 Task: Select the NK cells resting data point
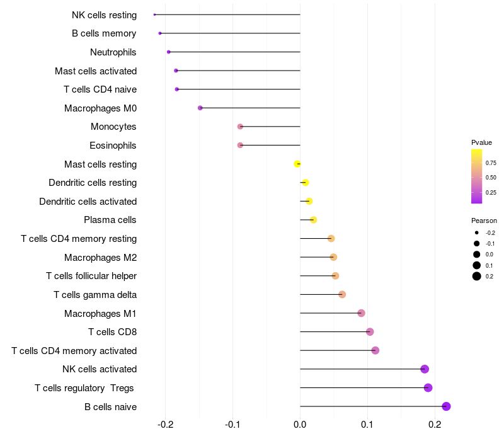[x=155, y=14]
